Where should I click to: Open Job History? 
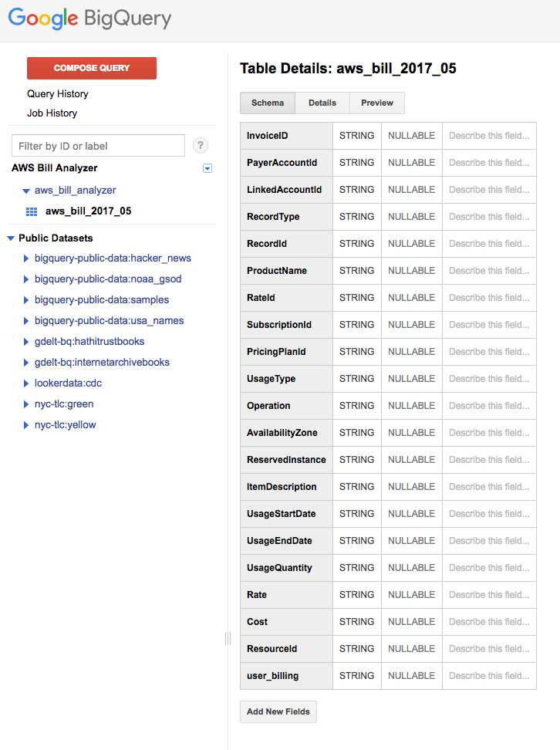52,113
